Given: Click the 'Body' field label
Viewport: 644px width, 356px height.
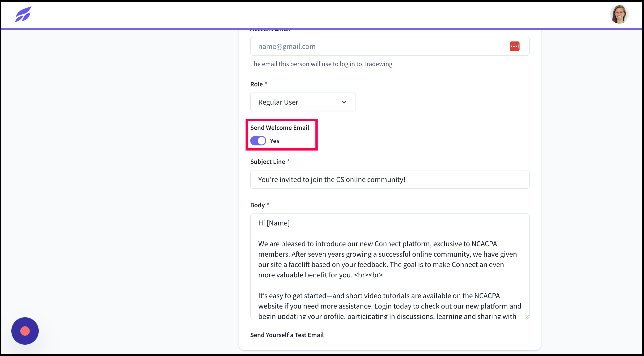Looking at the screenshot, I should (x=257, y=205).
